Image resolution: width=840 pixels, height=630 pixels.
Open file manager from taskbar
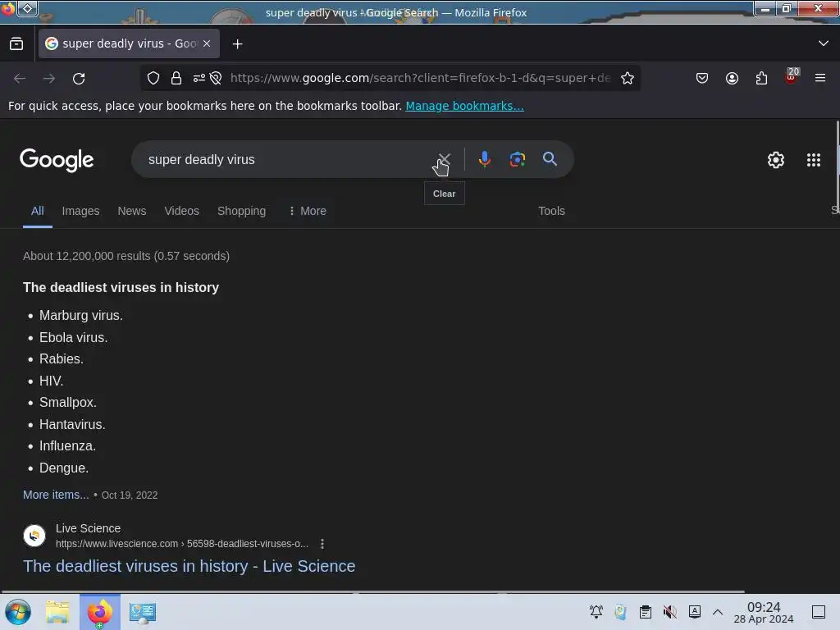tap(58, 612)
